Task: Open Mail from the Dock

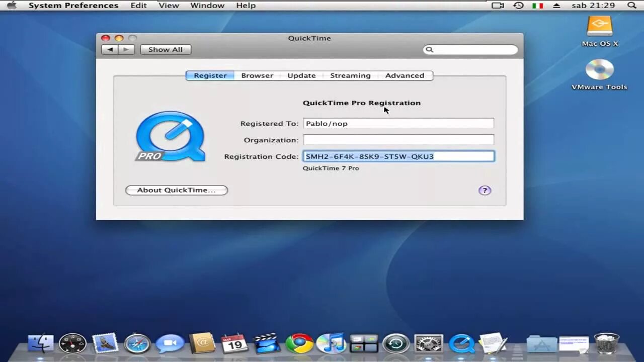Action: 105,343
